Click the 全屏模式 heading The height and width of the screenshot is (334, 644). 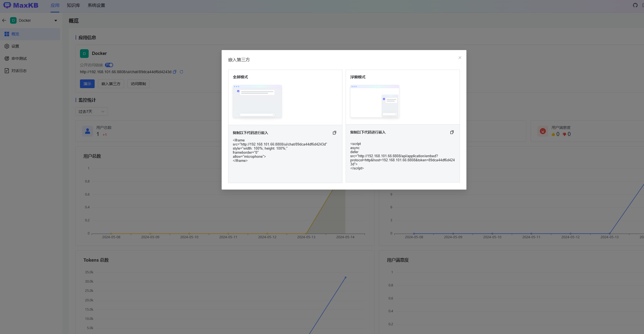[x=240, y=77]
